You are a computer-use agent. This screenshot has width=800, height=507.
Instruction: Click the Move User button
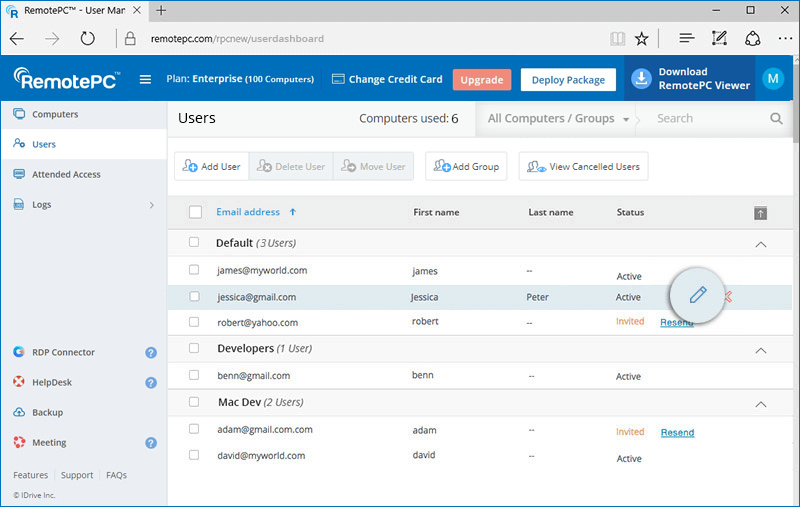(373, 166)
